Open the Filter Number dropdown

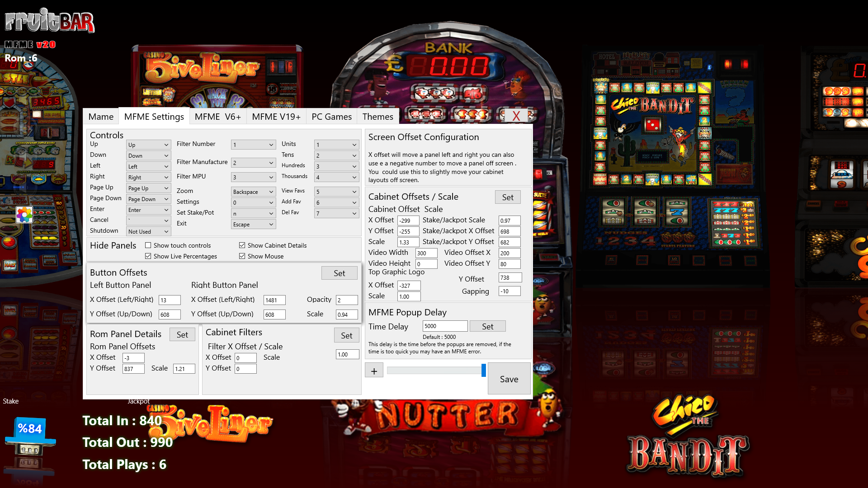[253, 145]
